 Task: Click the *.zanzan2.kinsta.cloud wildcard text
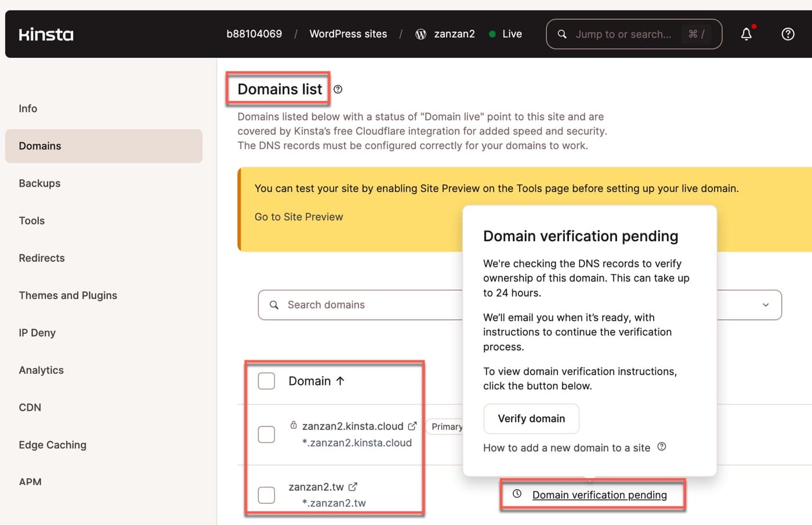click(x=357, y=443)
